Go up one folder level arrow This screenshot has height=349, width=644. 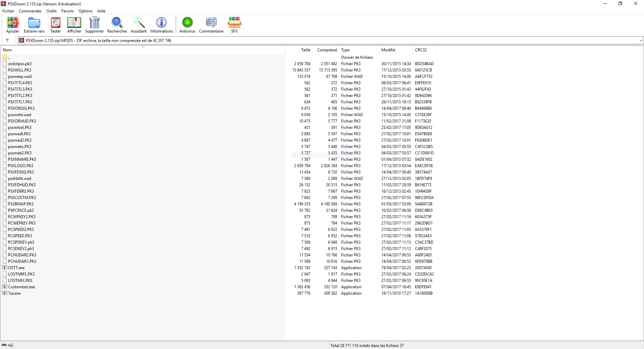point(7,40)
